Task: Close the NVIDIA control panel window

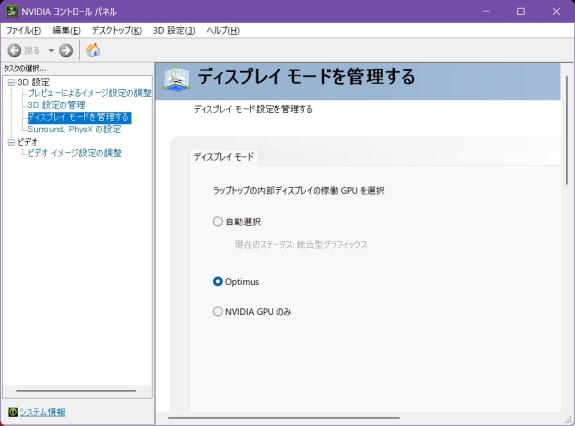Action: [x=556, y=11]
